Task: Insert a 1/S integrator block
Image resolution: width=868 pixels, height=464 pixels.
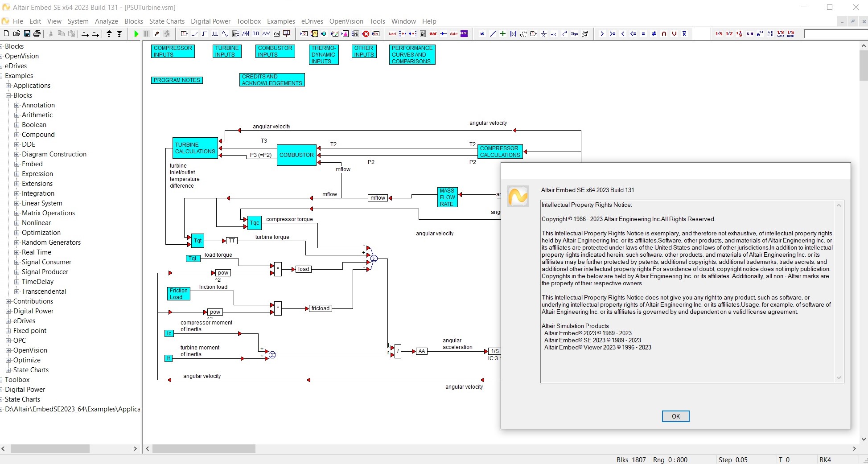Action: [x=719, y=33]
